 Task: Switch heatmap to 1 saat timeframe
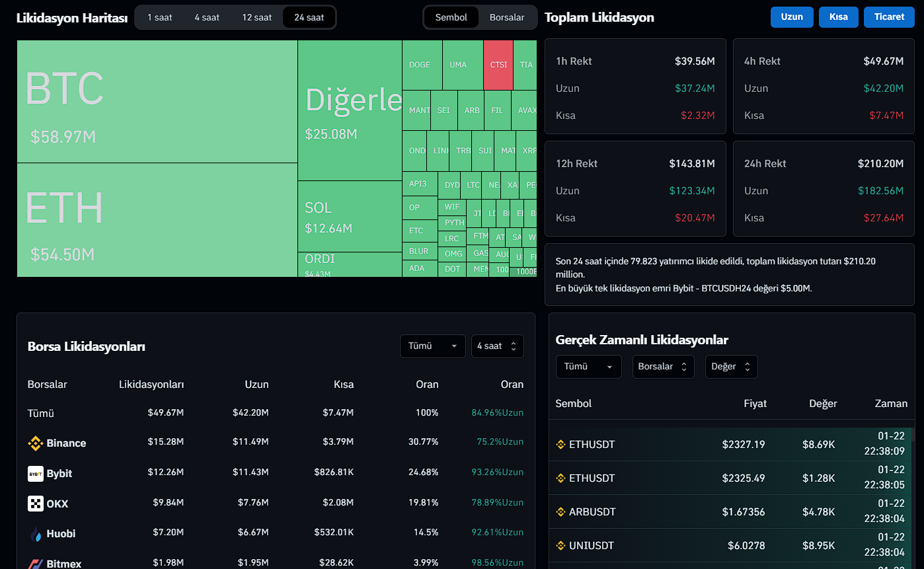tap(159, 17)
